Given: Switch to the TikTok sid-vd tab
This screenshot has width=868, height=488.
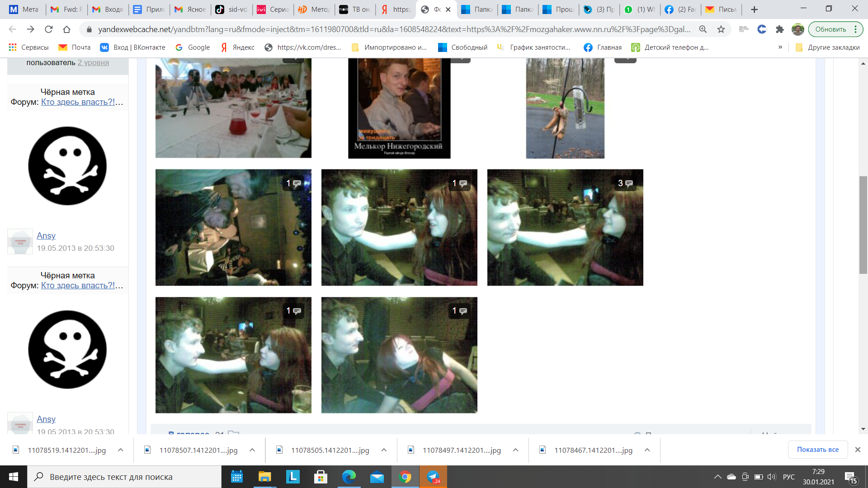Looking at the screenshot, I should 231,9.
